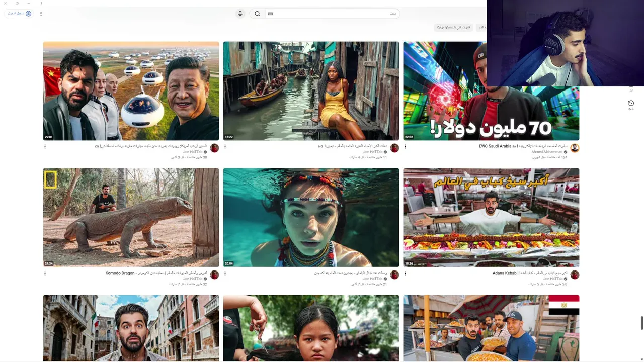Open the EWC Saudi Arabia video title
644x362 pixels.
click(523, 146)
